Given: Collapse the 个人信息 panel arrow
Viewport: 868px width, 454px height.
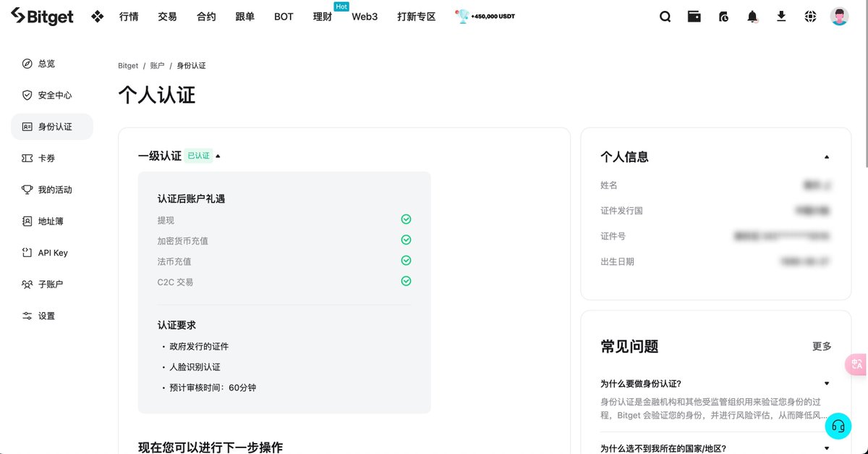Looking at the screenshot, I should (827, 157).
